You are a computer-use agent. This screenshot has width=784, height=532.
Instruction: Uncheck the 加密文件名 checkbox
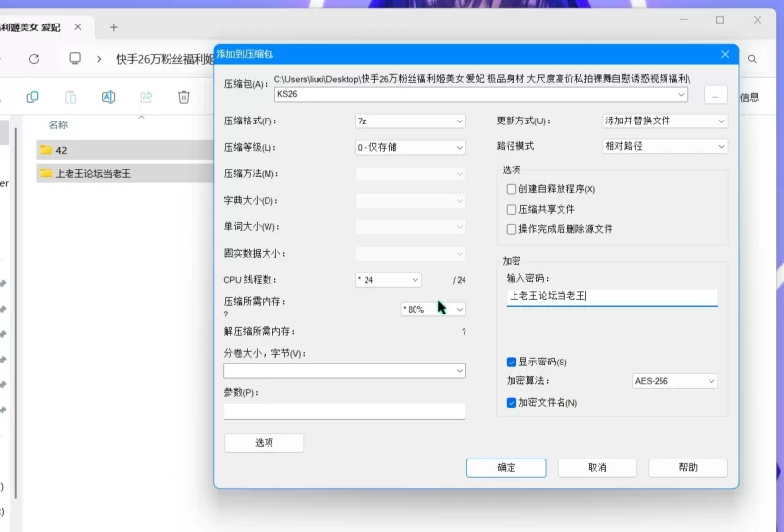512,402
